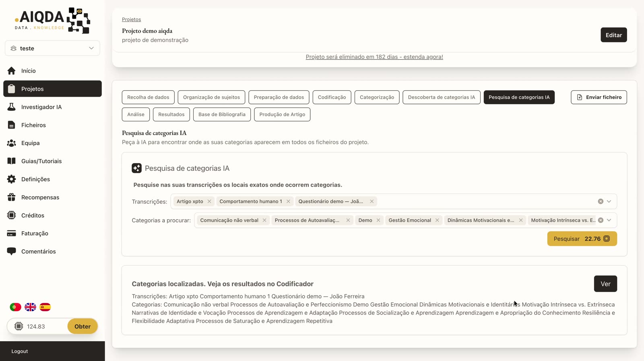
Task: Remove the Comportamento humano 1 tag
Action: coord(288,201)
